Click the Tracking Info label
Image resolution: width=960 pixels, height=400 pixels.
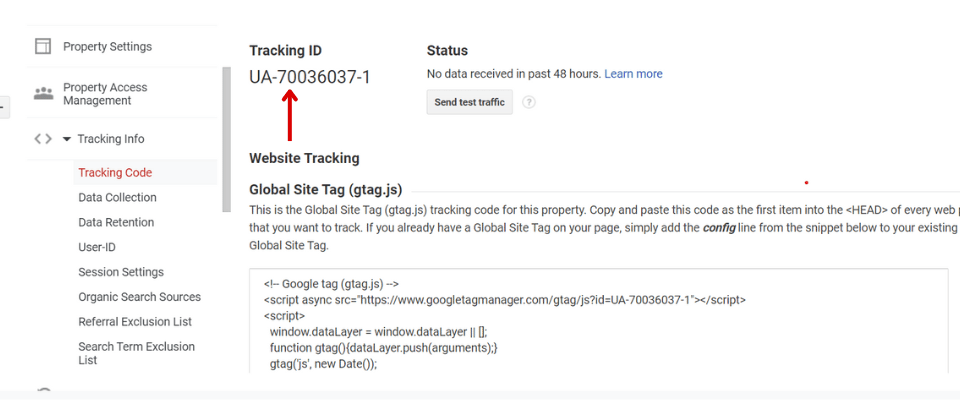point(111,139)
